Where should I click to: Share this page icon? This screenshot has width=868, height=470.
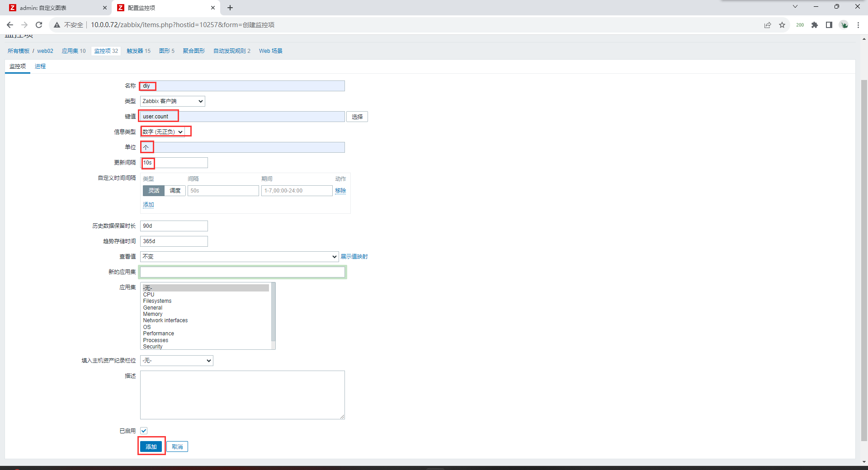point(768,25)
